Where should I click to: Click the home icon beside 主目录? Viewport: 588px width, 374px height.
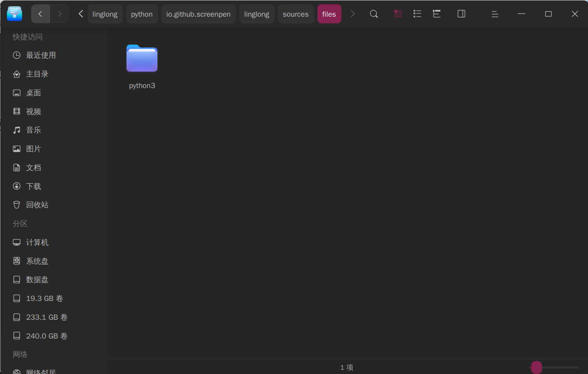pos(17,74)
